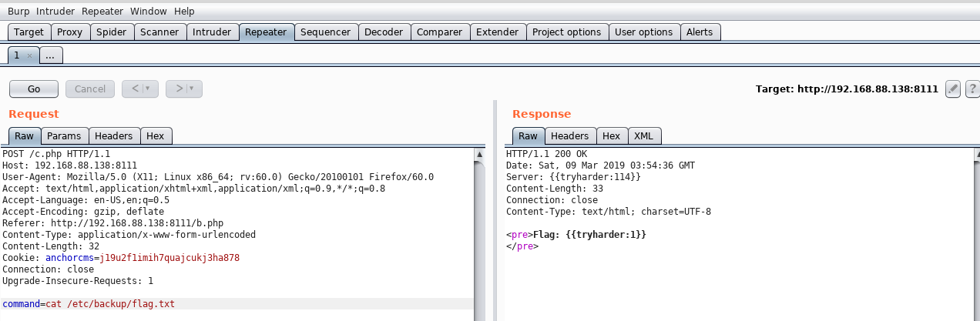Click the Host: 192.168.88.138:8111 header line
Image resolution: width=980 pixels, height=321 pixels.
[x=69, y=166]
